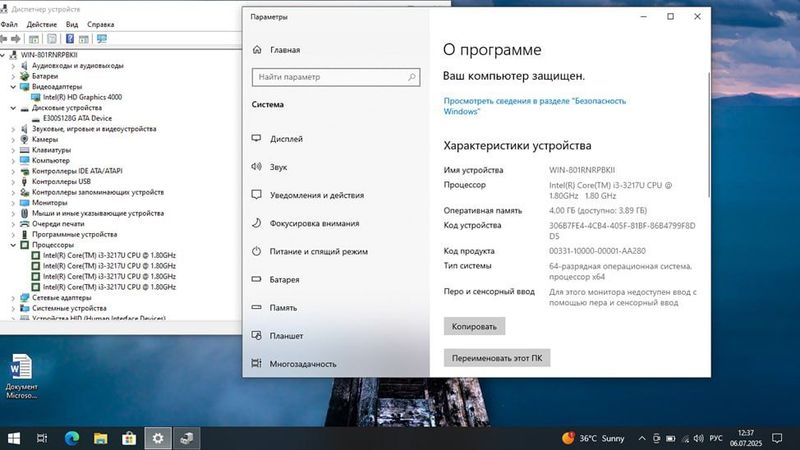Open the Word document desktop icon
This screenshot has height=450, width=800.
(x=21, y=377)
